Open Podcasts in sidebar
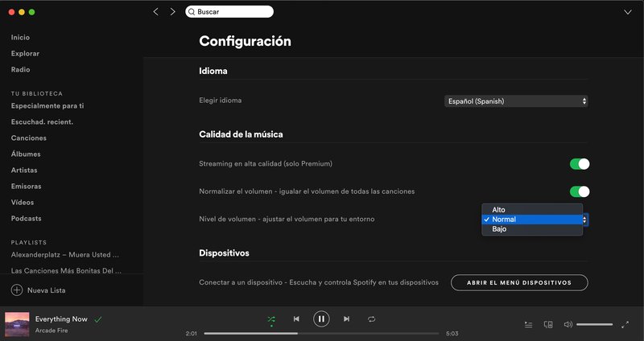 pos(27,218)
